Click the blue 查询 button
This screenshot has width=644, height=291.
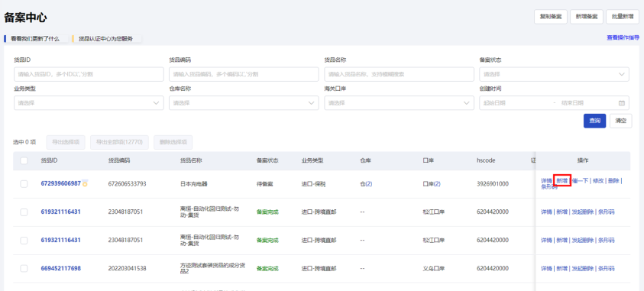(594, 121)
